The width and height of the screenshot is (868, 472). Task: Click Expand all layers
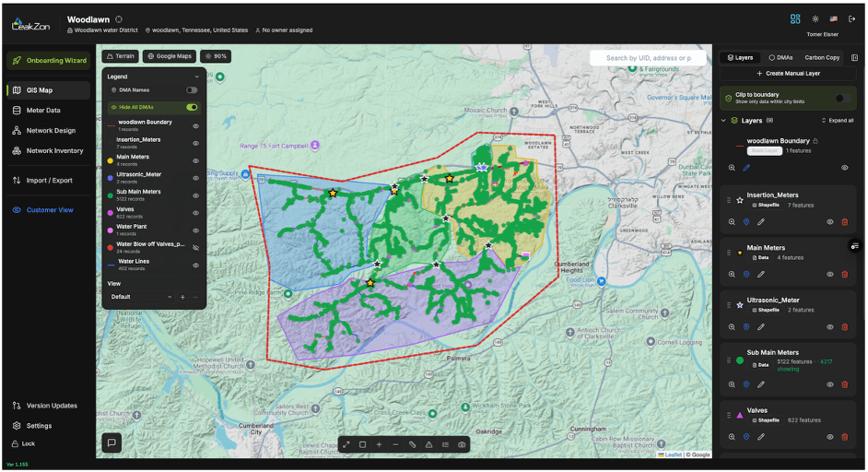838,120
